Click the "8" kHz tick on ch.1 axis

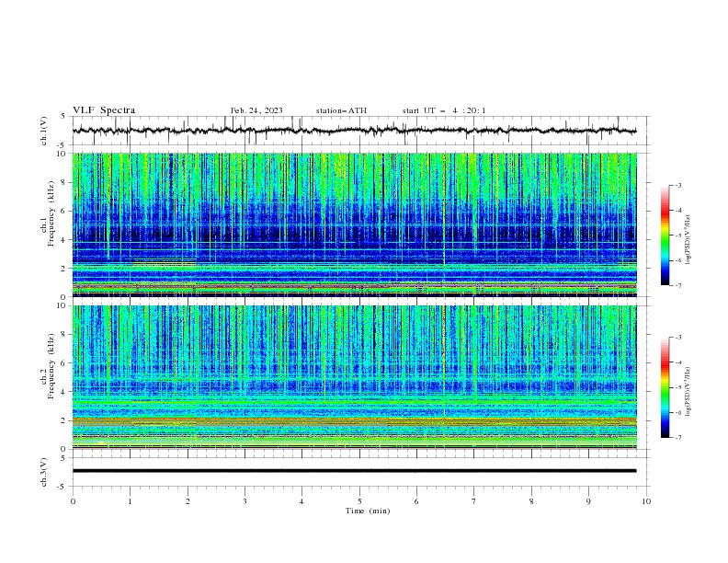point(64,182)
